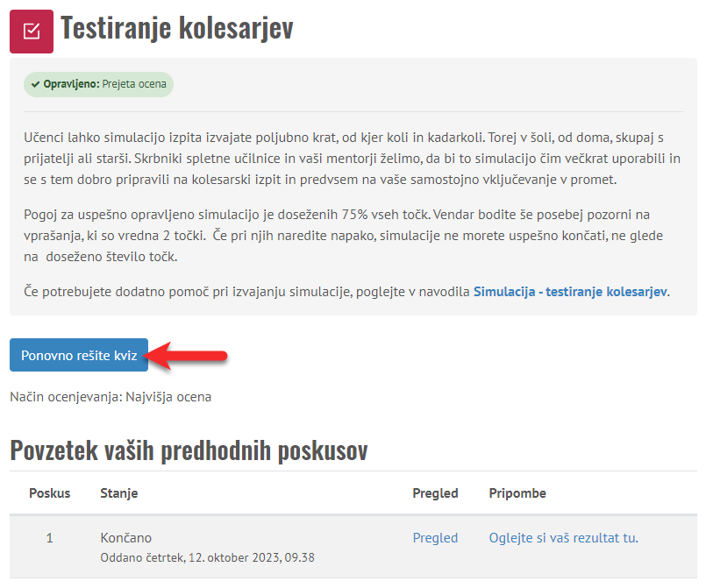The width and height of the screenshot is (706, 588).
Task: Open the Simulacija - testiranje kolesarjev link
Action: tap(570, 291)
